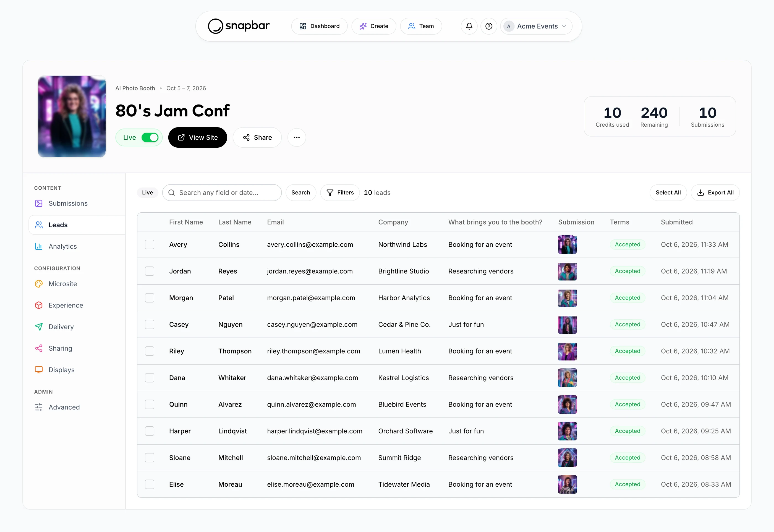Click the download icon in Export All

pos(700,193)
